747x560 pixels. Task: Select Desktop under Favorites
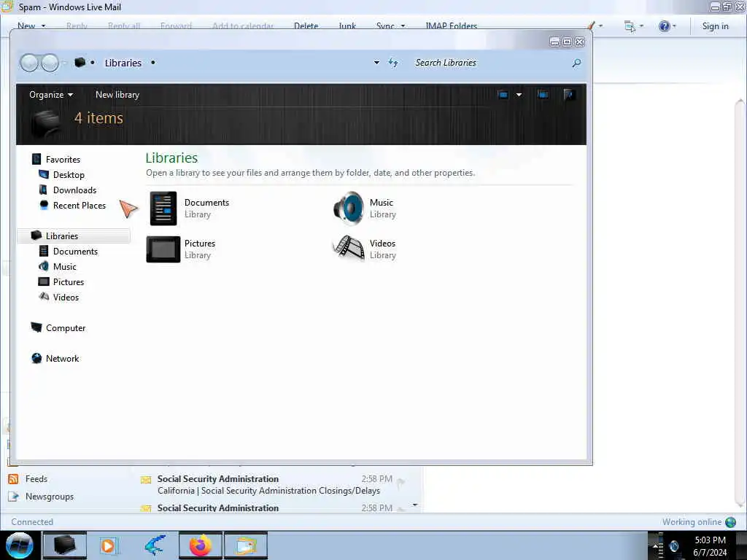tap(69, 175)
